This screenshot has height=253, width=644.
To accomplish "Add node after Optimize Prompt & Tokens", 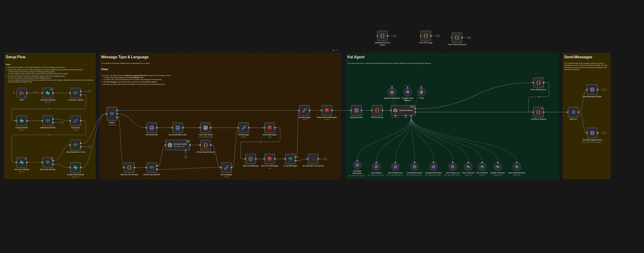I will tap(395, 36).
